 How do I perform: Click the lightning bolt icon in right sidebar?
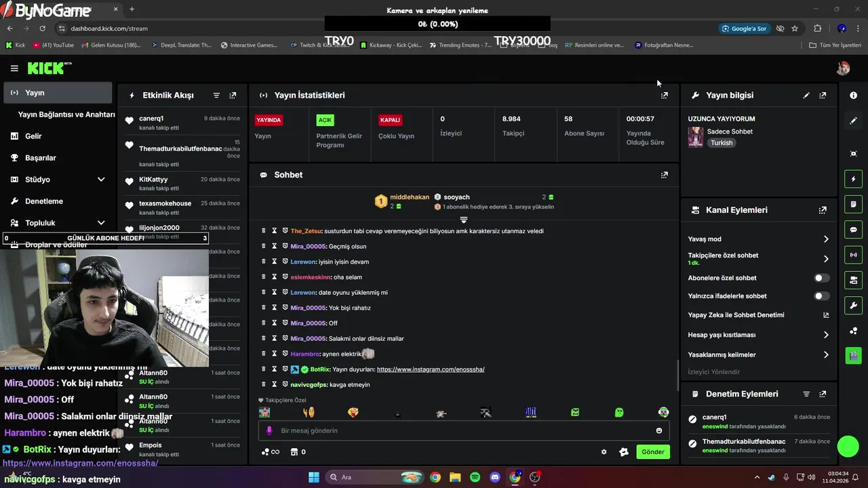coord(853,179)
